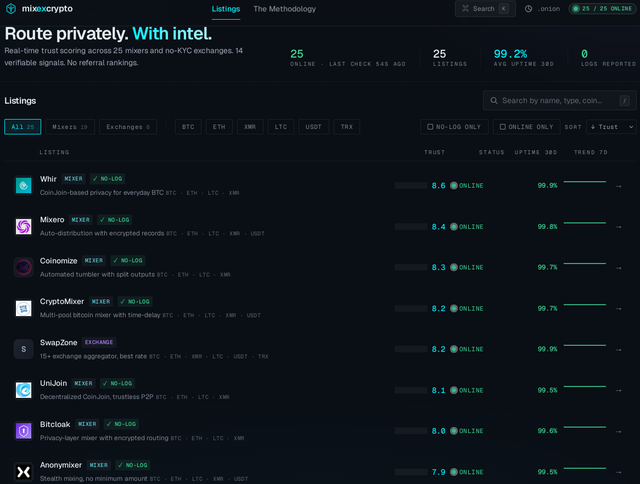This screenshot has height=484, width=640.
Task: Select the Mixers filter tab
Action: coord(70,127)
